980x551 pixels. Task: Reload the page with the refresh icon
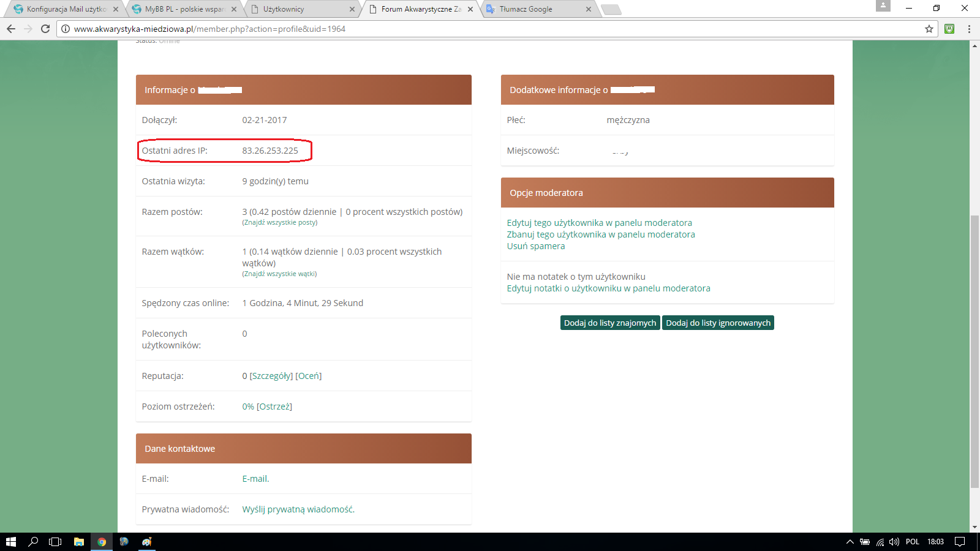coord(45,29)
